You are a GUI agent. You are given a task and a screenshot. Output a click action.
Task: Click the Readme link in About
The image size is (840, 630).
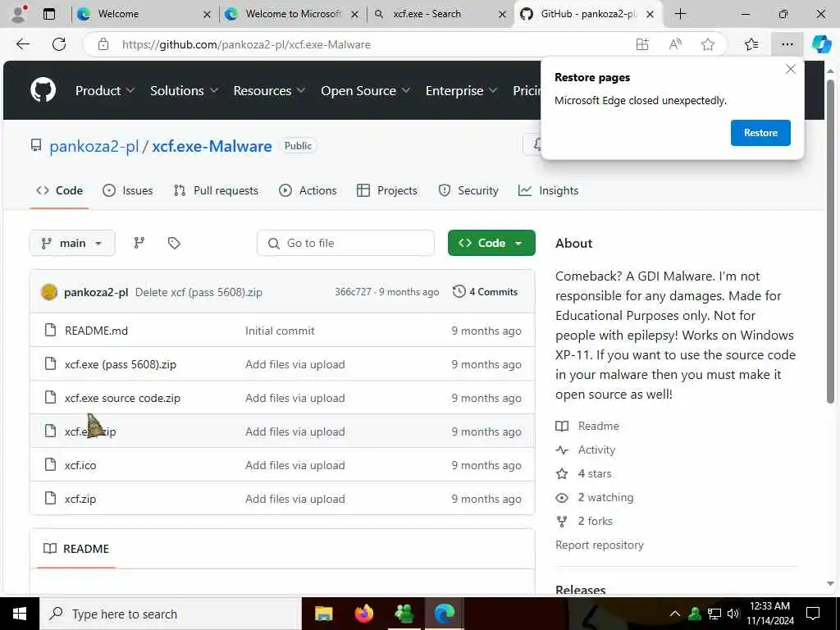click(x=598, y=426)
